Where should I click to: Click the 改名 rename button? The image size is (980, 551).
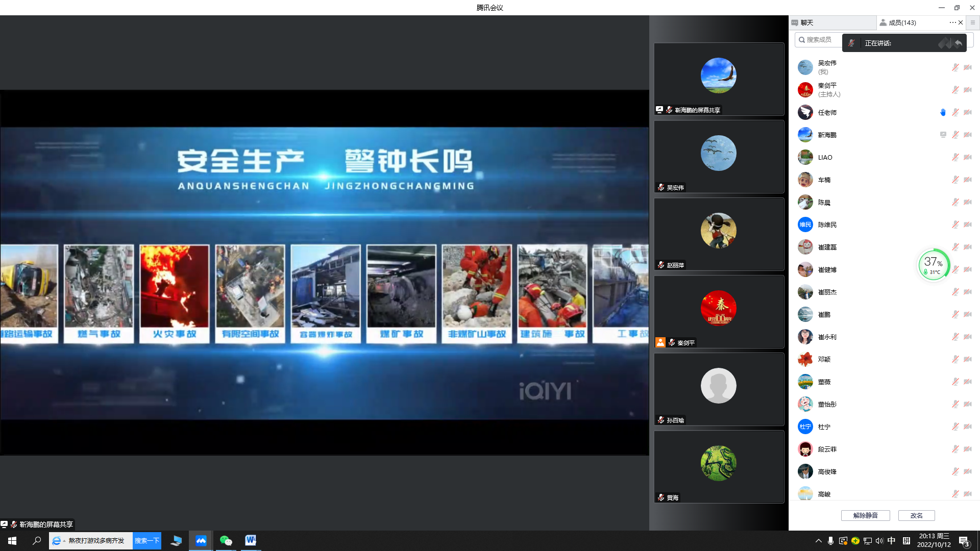pos(916,515)
